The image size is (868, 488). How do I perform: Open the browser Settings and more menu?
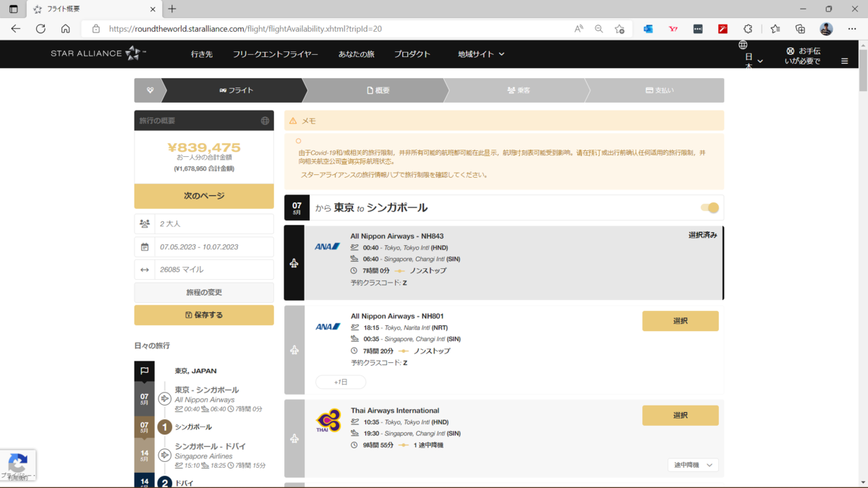coord(852,29)
